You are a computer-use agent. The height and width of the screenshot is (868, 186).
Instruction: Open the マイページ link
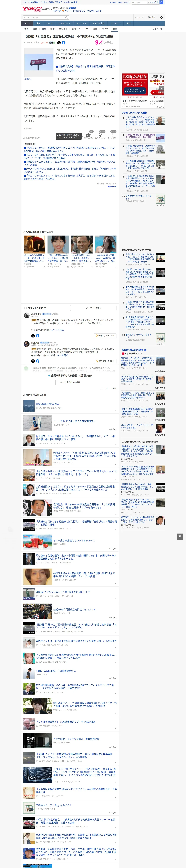point(139,18)
